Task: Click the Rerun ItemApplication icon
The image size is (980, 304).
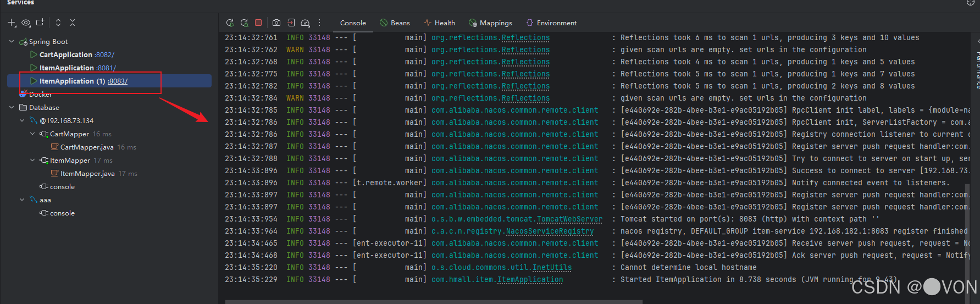Action: (230, 23)
